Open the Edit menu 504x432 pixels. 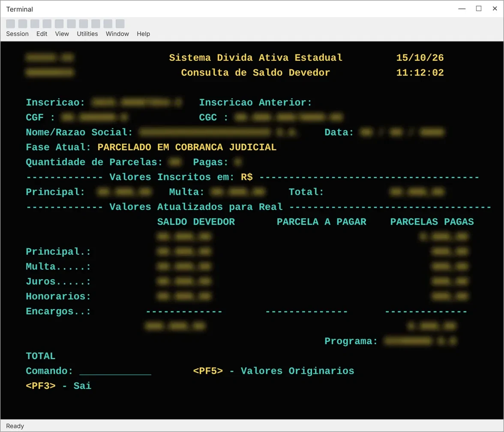(x=42, y=34)
